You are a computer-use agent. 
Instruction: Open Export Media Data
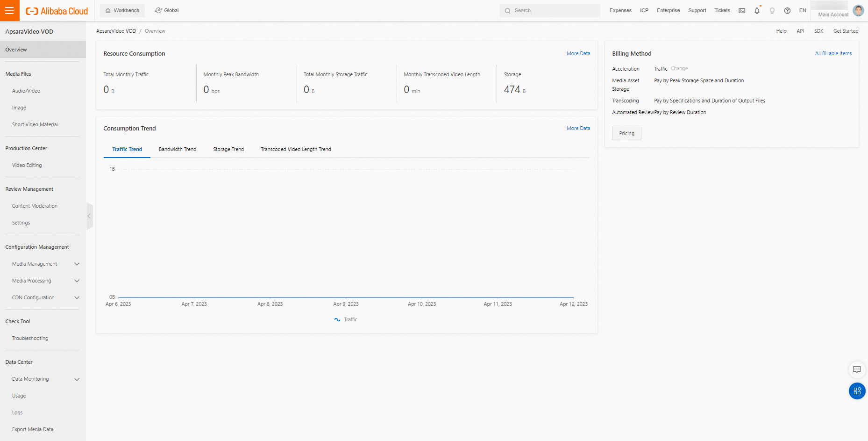tap(33, 429)
